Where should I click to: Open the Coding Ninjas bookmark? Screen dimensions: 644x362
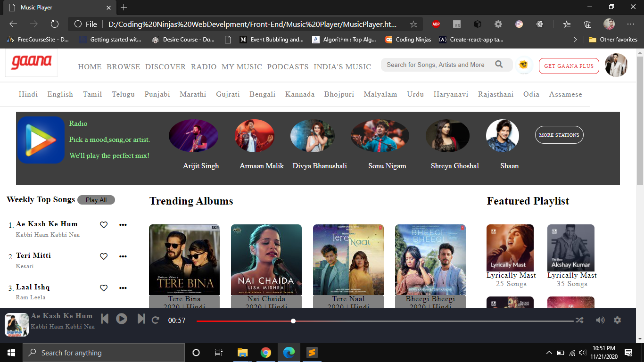408,40
